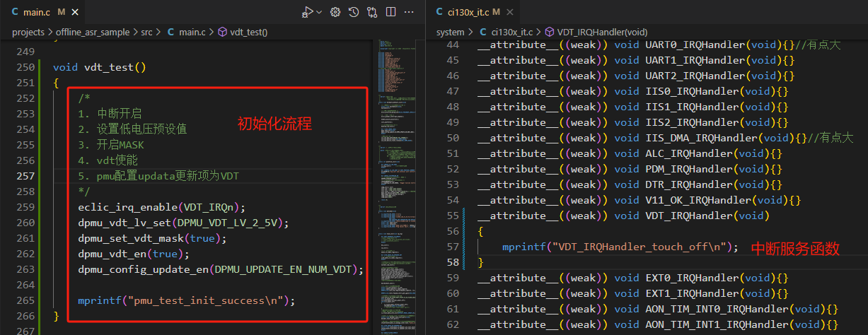Expand the VDT_IRQHandler(void) breadcrumb symbol

point(602,32)
